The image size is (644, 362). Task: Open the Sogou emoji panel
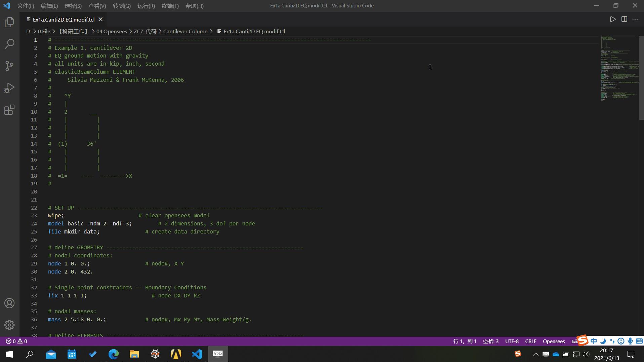pyautogui.click(x=621, y=341)
